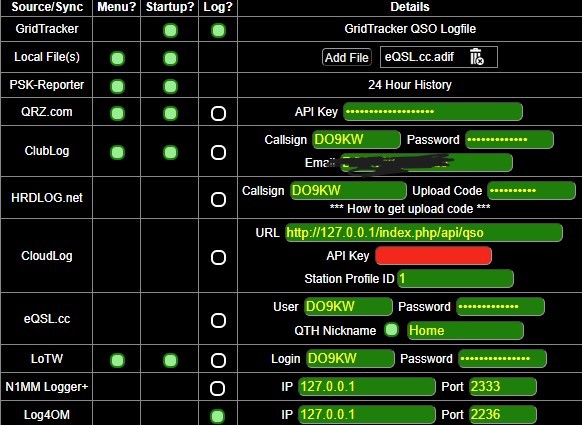
Task: Enable QRZ.com Log checkbox
Action: click(x=218, y=113)
